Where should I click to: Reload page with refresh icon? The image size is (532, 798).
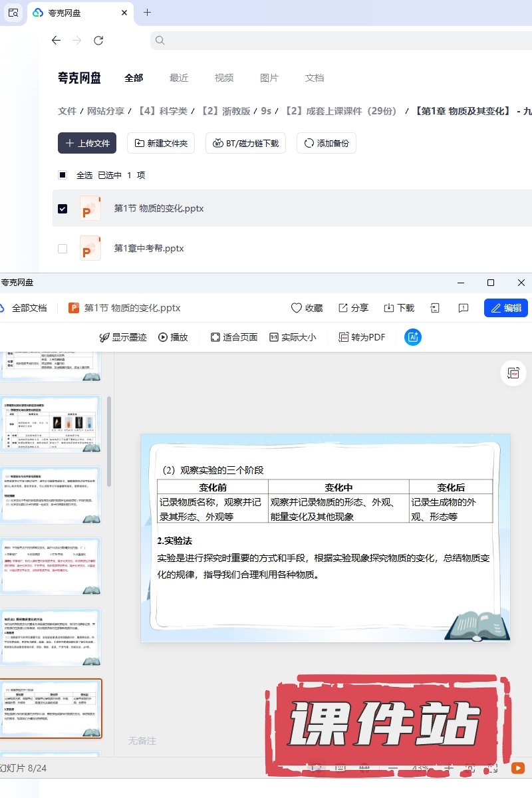pos(98,41)
